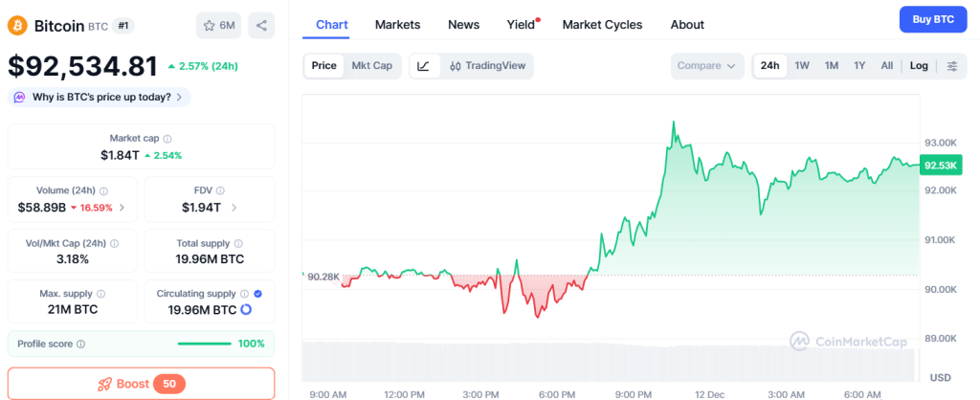The width and height of the screenshot is (980, 400).
Task: Open the Markets tab
Action: tap(397, 24)
